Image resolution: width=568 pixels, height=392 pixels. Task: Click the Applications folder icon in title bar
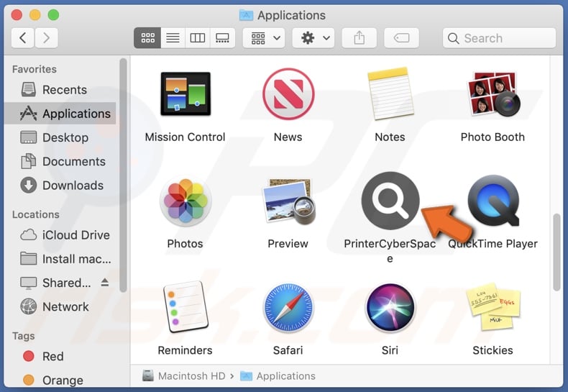[247, 15]
